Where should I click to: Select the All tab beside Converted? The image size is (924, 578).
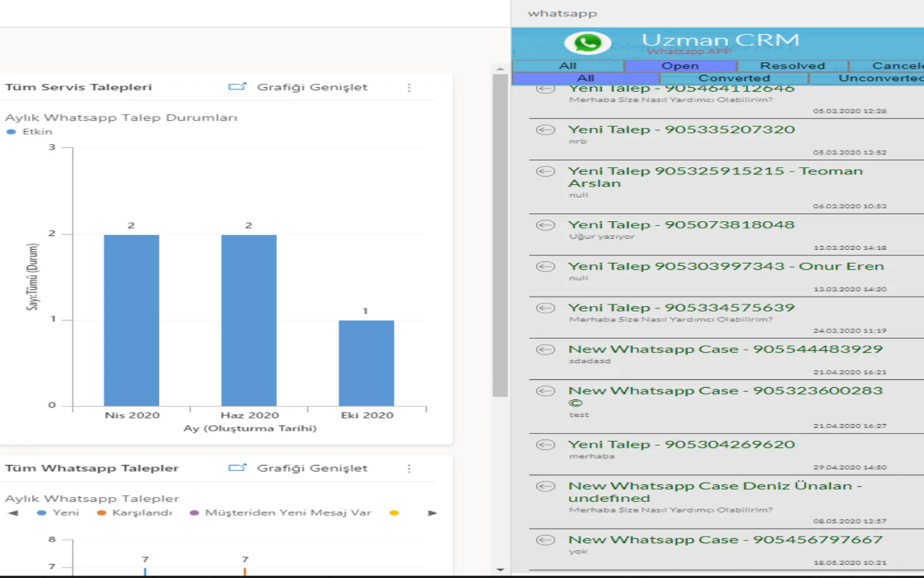click(x=586, y=78)
